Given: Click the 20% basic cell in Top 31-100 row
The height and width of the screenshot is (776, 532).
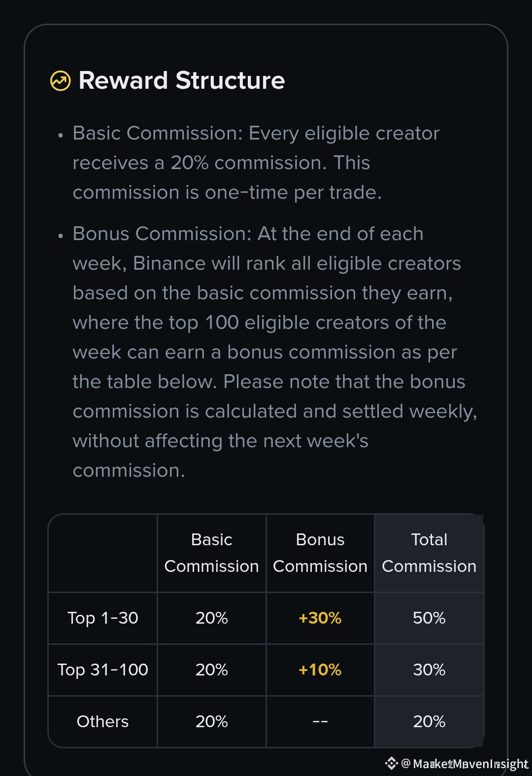Looking at the screenshot, I should coord(211,670).
